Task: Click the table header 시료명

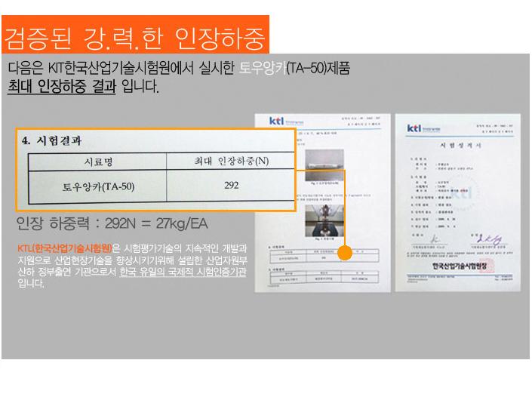Action: 97,162
